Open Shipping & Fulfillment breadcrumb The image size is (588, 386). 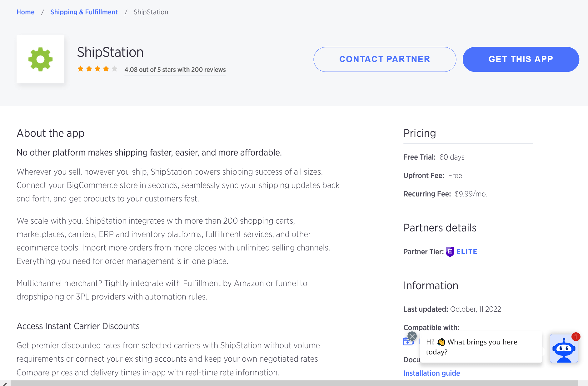pos(84,12)
